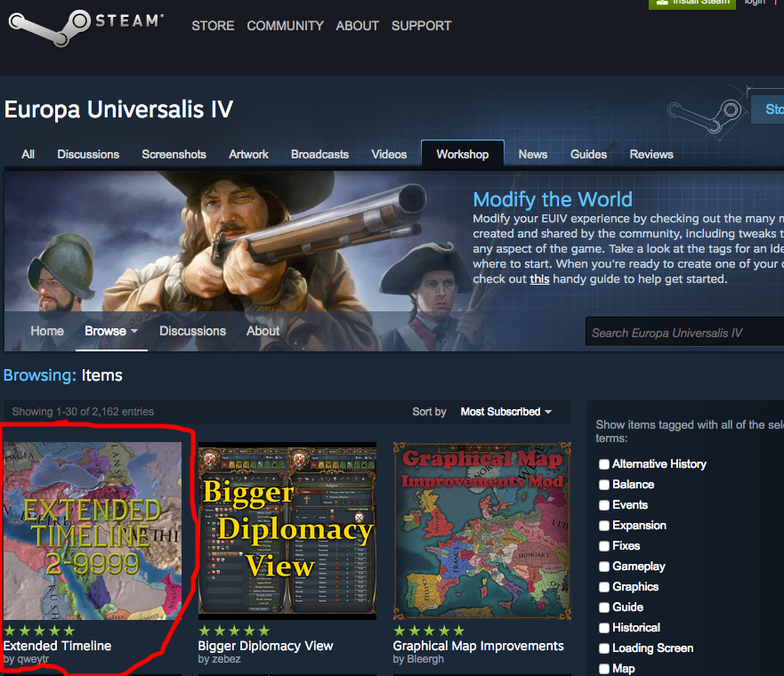Follow the 'this' handy guide link
Screen dimensions: 784x676
coord(539,278)
